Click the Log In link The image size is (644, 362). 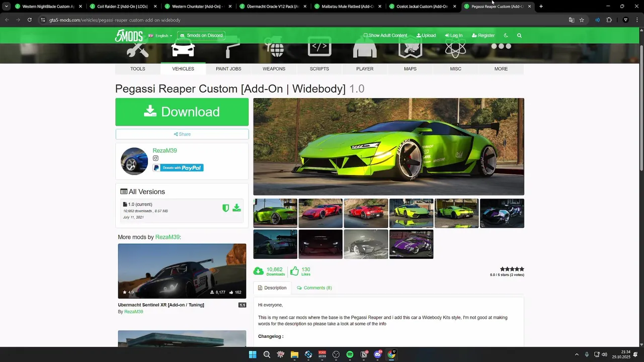[454, 35]
